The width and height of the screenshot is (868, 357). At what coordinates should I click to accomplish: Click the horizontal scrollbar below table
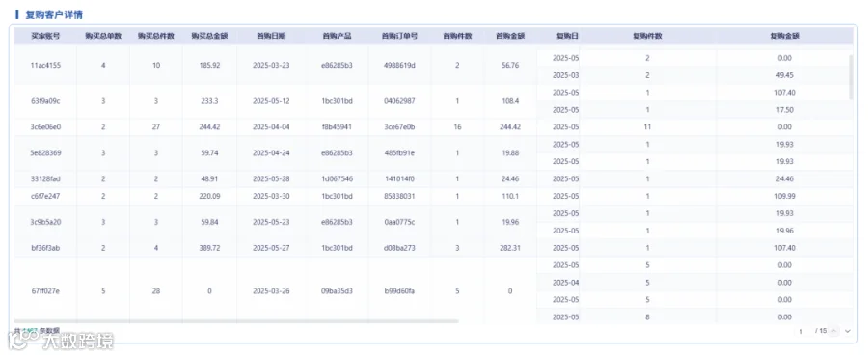236,321
